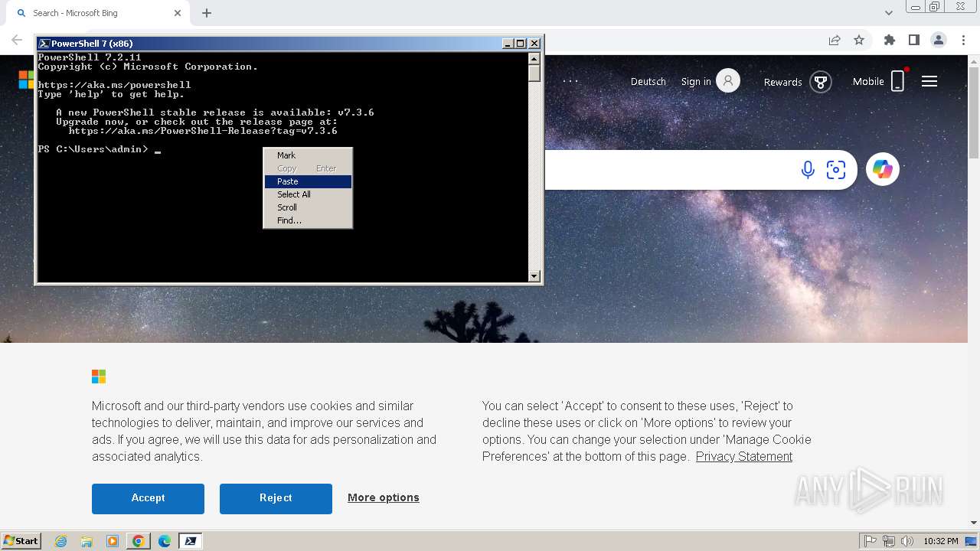The width and height of the screenshot is (980, 551).
Task: Open a new browser tab
Action: (207, 13)
